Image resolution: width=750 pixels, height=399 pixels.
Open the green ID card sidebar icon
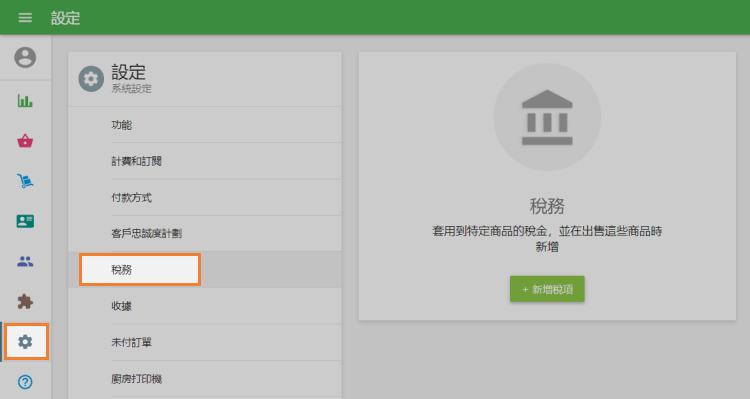point(25,221)
